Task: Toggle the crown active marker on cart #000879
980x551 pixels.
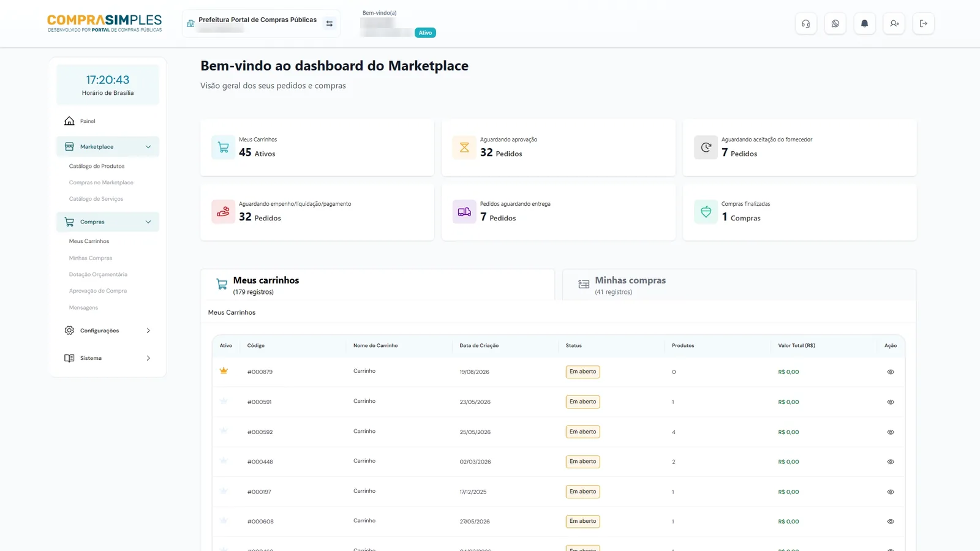Action: 224,371
